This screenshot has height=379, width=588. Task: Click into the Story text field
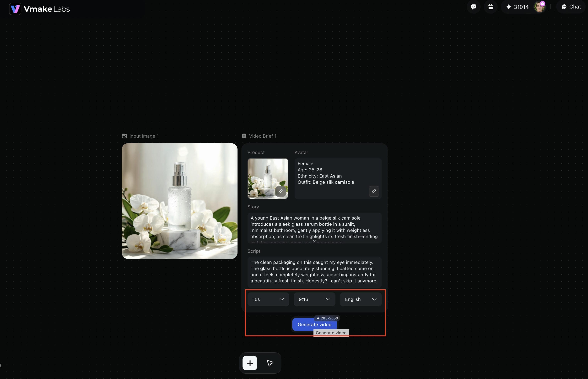(x=315, y=228)
